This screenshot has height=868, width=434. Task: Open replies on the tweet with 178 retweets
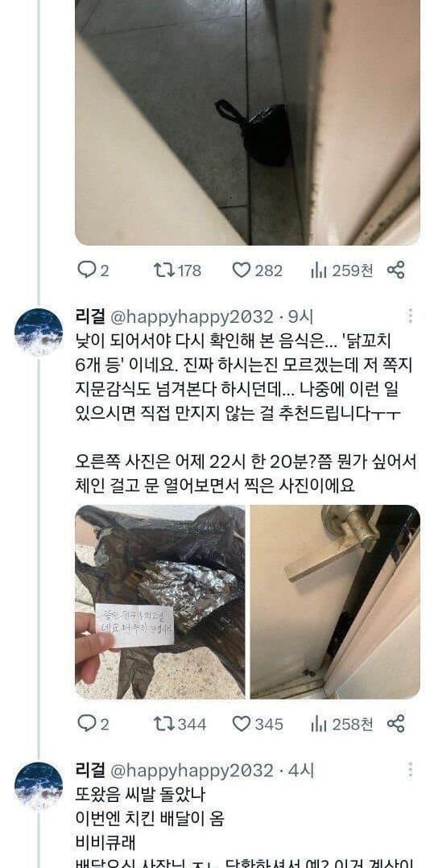click(93, 271)
